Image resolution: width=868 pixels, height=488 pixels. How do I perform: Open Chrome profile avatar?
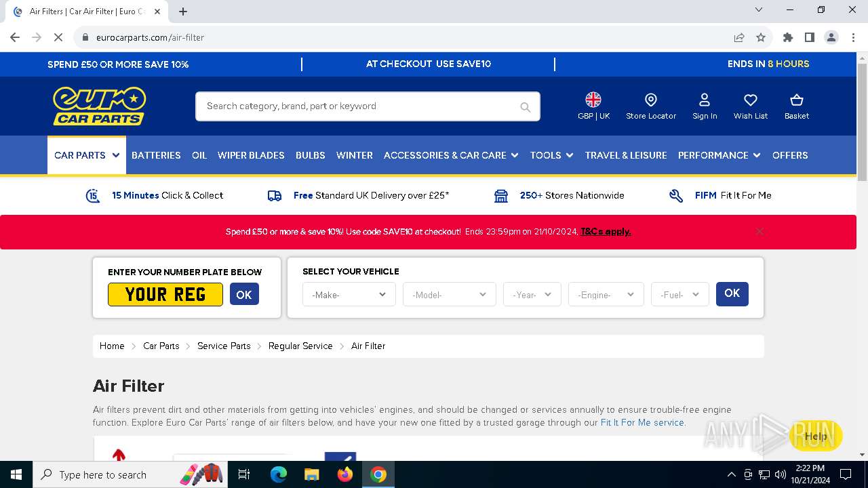click(831, 37)
